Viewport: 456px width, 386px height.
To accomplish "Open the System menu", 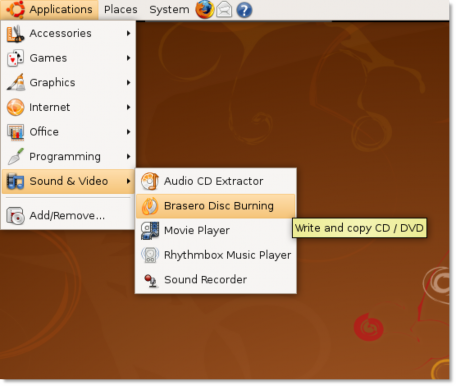I will click(169, 9).
